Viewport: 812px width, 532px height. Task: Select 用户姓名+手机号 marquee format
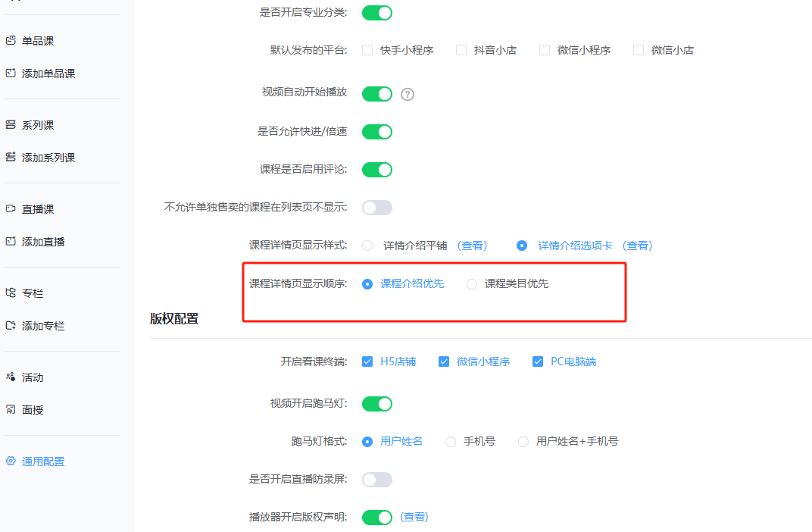pyautogui.click(x=523, y=442)
